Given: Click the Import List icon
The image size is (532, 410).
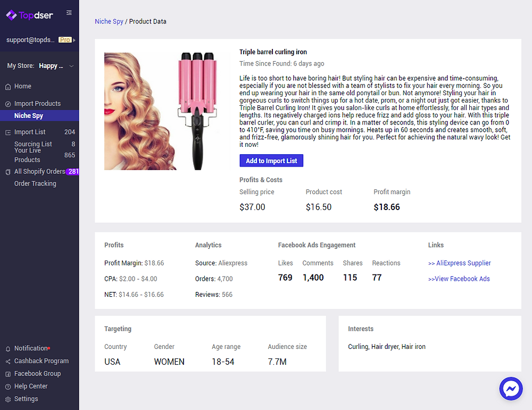Looking at the screenshot, I should 8,132.
